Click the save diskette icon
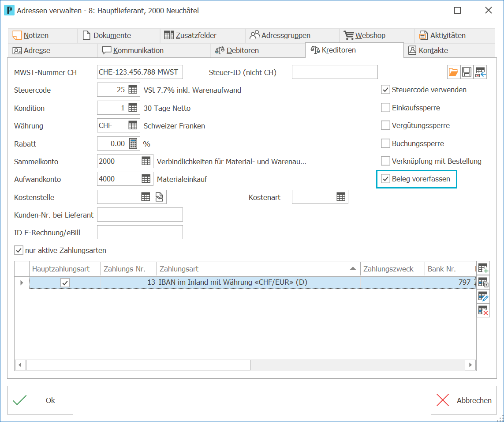Screen dimensions: 504x422 pyautogui.click(x=467, y=72)
